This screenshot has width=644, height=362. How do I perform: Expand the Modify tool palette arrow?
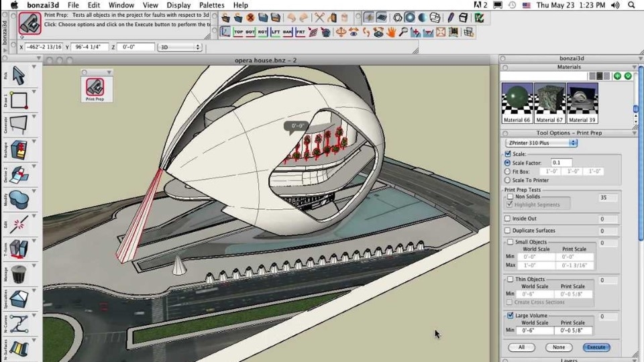(x=34, y=191)
